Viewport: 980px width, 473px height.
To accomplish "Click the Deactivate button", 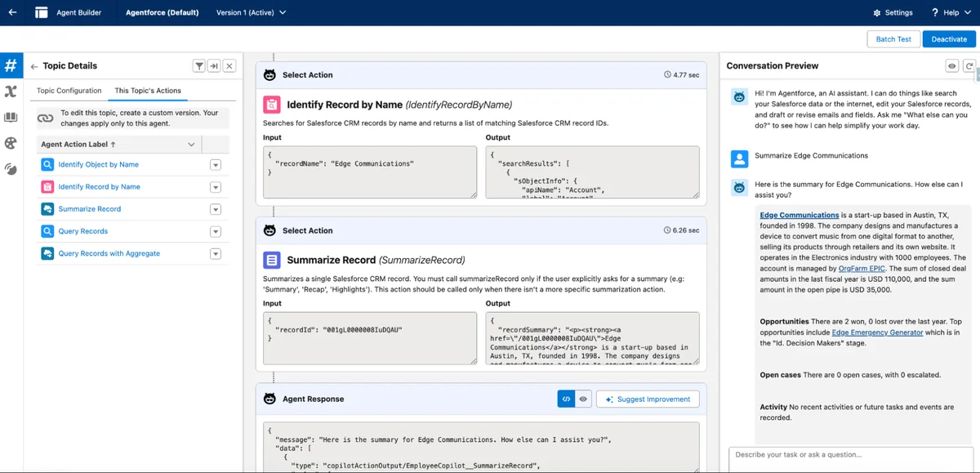I will [949, 39].
